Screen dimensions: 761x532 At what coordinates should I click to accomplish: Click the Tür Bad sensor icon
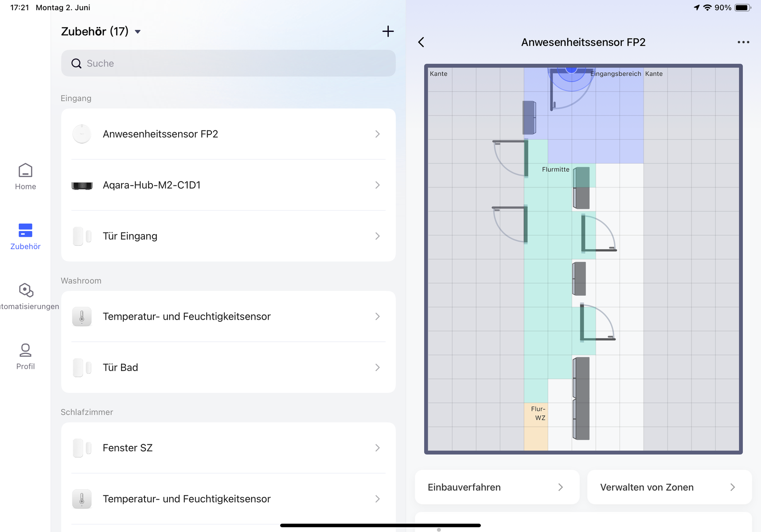[82, 368]
